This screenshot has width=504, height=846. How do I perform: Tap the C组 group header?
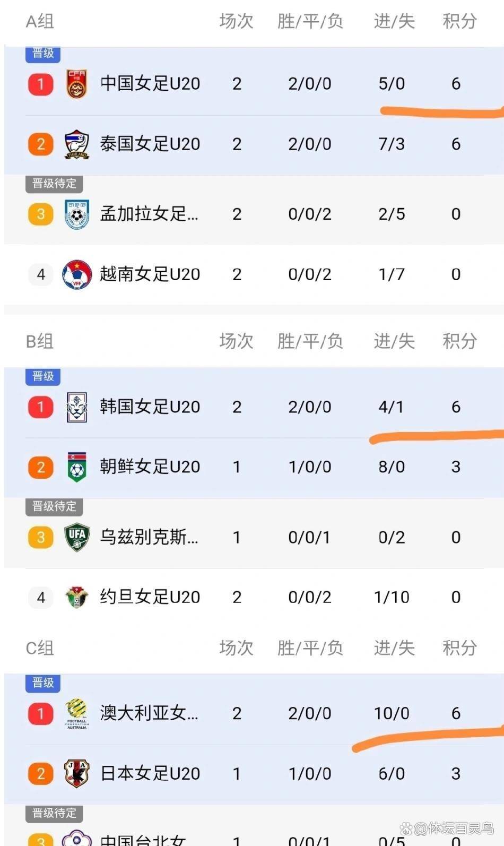point(40,648)
